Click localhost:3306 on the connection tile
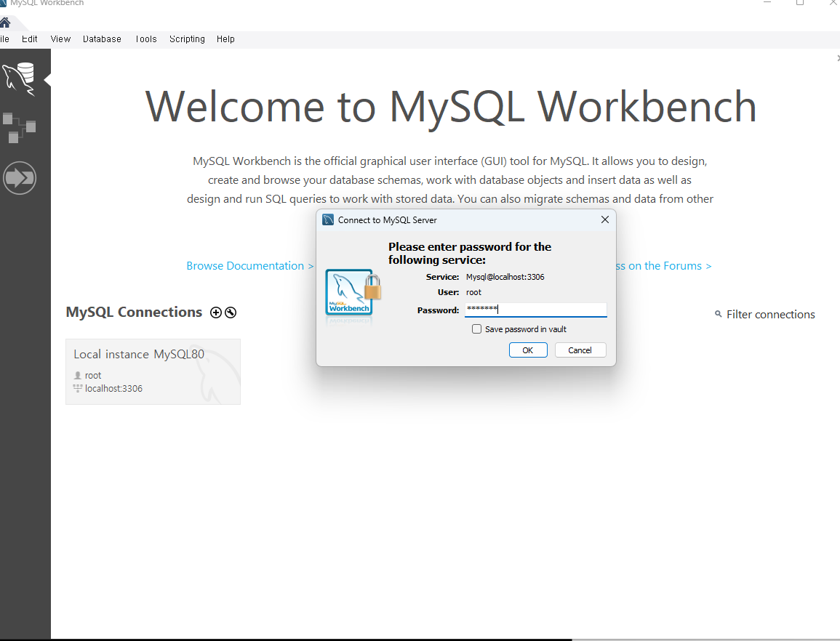 (x=113, y=388)
